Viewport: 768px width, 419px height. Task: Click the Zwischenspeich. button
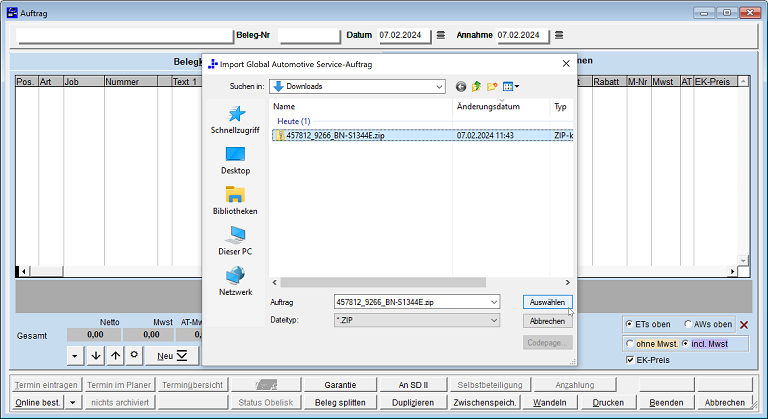[484, 402]
